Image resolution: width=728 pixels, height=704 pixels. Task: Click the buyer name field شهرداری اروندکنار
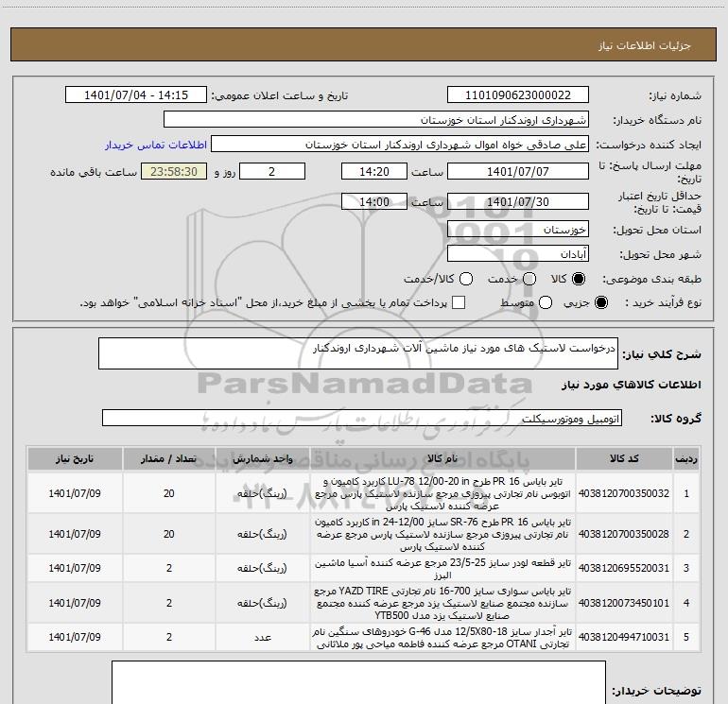click(x=376, y=119)
